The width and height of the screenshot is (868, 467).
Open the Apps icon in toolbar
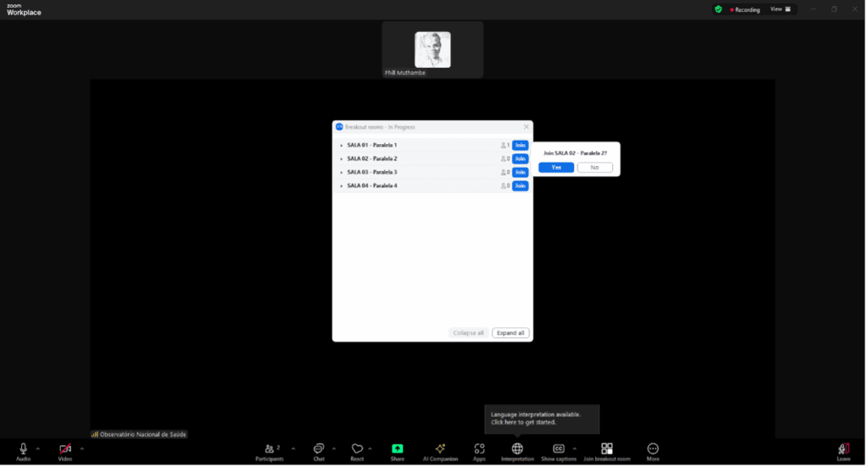479,448
